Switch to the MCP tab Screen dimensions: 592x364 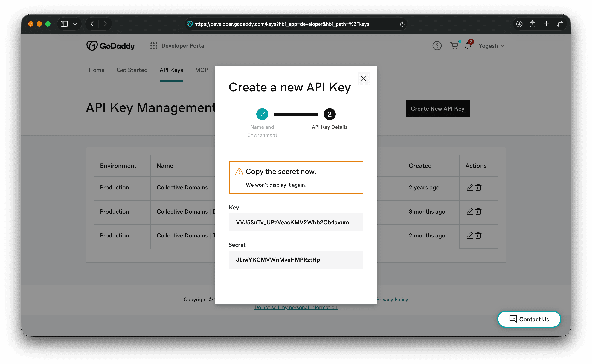coord(202,70)
